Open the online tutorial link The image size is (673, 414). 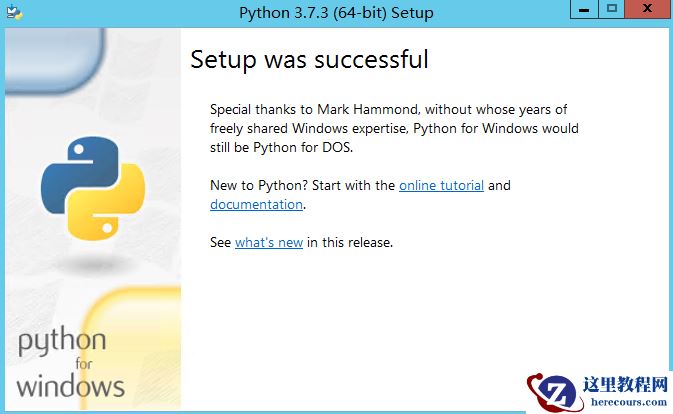click(x=441, y=185)
